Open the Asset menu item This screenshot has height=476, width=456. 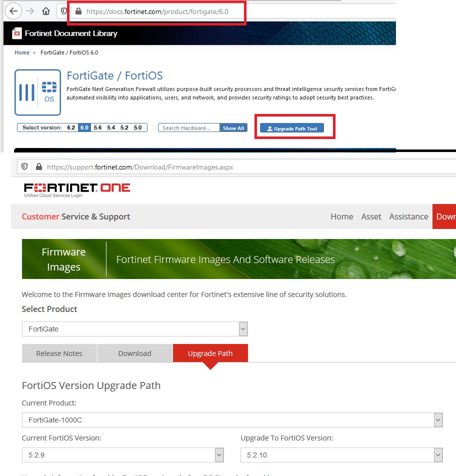coord(371,216)
